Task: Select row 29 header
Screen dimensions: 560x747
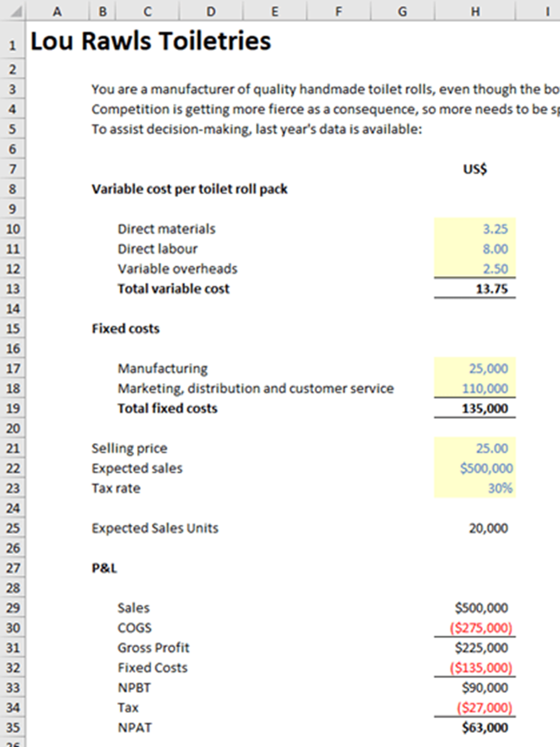Action: (13, 608)
